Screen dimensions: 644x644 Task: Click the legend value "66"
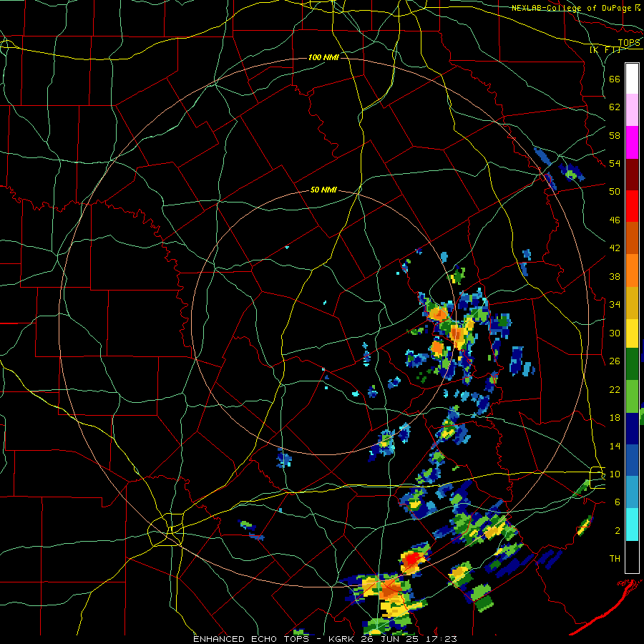coord(615,79)
